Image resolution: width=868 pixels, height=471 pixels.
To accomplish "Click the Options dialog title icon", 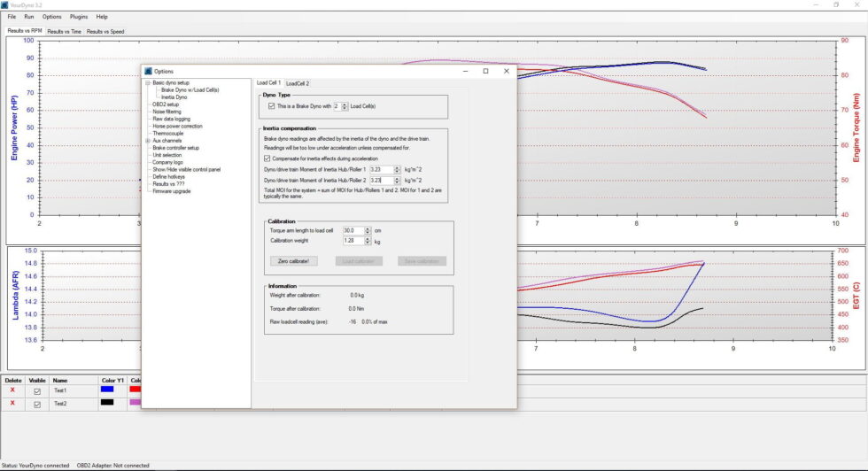I will coord(148,71).
